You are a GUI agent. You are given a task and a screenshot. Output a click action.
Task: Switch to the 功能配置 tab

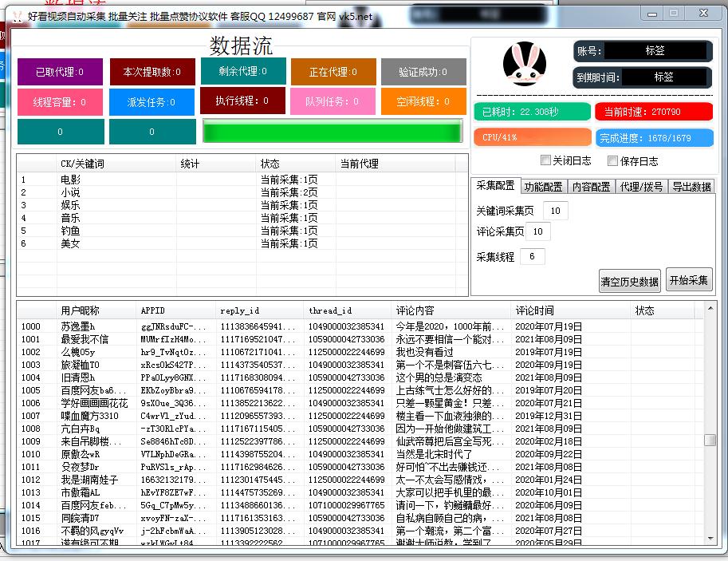(543, 187)
